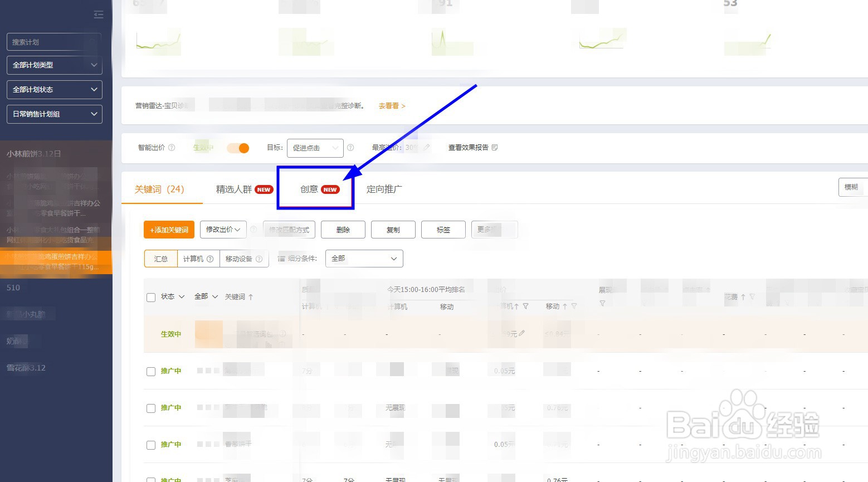This screenshot has width=868, height=482.
Task: Open help icon on 计算机 segment
Action: tap(210, 259)
